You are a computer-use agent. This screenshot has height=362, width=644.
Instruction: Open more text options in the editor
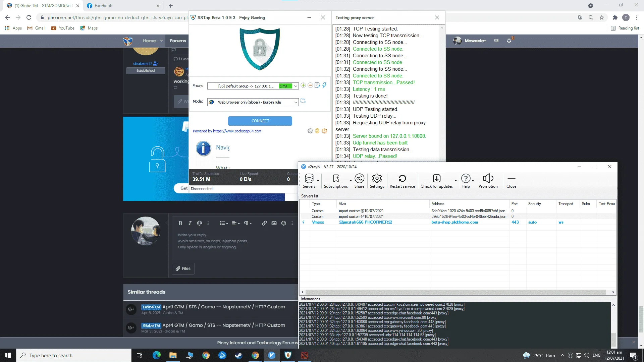coord(208,223)
